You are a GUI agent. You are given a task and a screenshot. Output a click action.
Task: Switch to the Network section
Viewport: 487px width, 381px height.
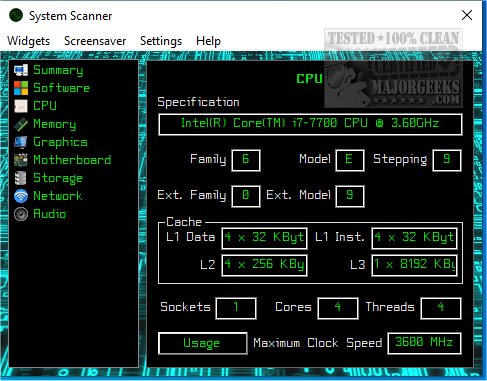[58, 196]
